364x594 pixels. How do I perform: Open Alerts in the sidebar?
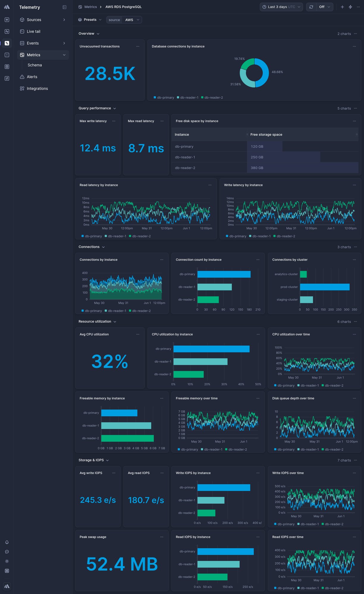(x=43, y=77)
